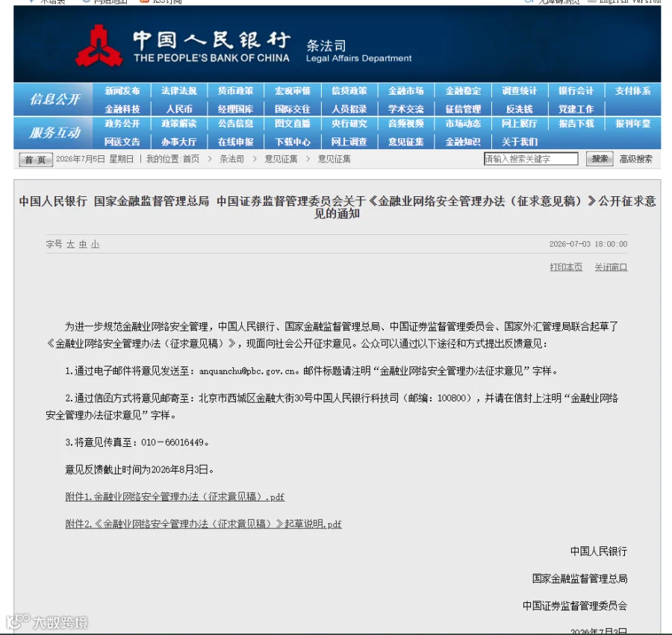Open 网送文告 menu item
Viewport: 672px width, 635px height.
(x=122, y=142)
